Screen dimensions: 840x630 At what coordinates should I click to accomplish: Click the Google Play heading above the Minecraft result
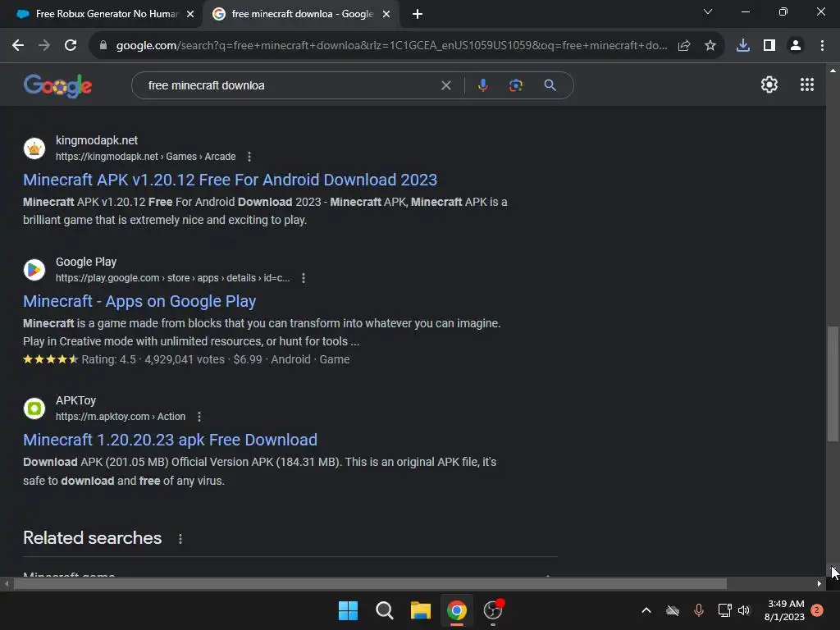point(86,262)
